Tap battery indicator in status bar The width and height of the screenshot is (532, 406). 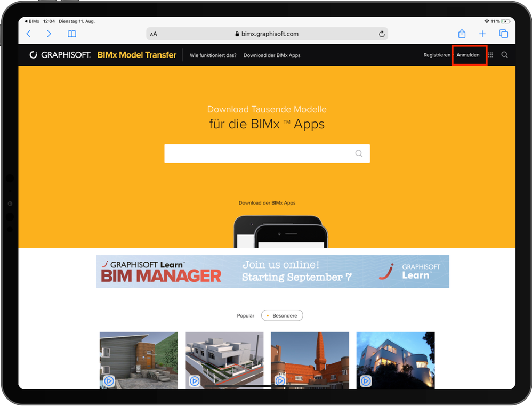point(505,21)
